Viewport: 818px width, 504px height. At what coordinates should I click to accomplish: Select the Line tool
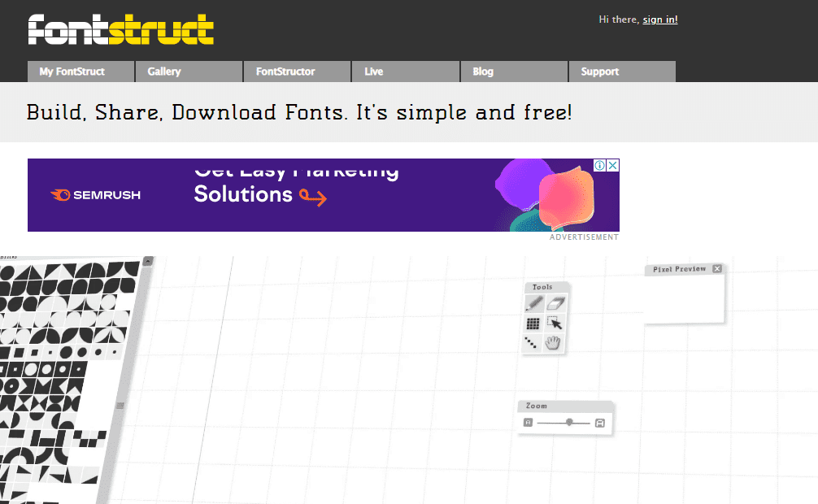[x=530, y=343]
